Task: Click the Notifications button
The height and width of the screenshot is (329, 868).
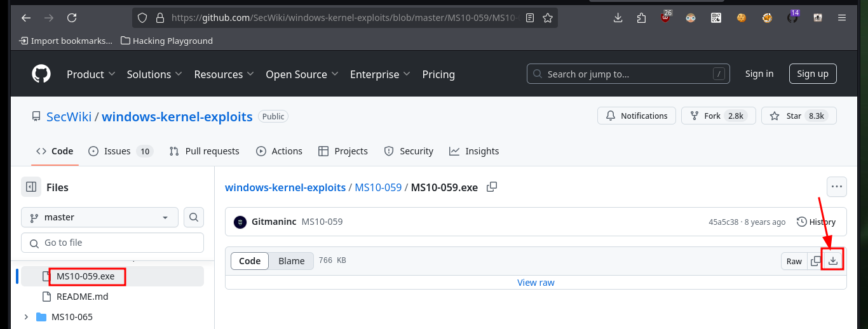Action: 636,116
